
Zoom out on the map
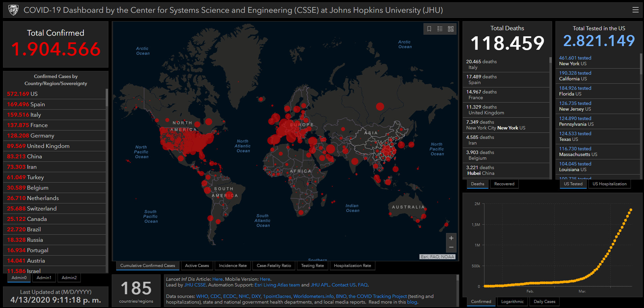point(451,247)
